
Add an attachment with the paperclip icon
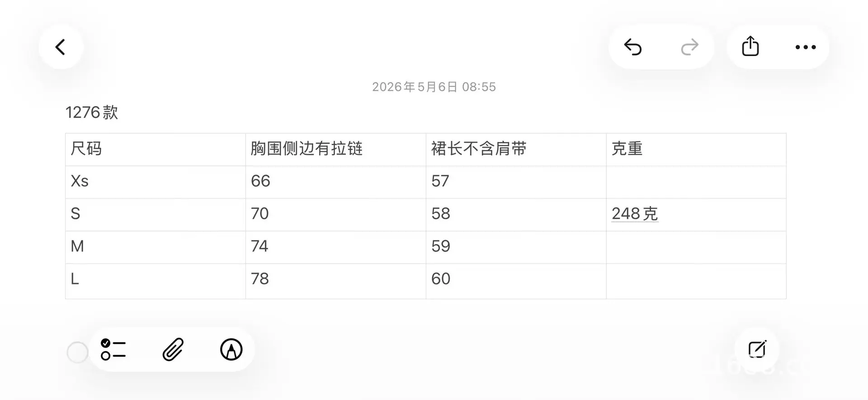(173, 349)
